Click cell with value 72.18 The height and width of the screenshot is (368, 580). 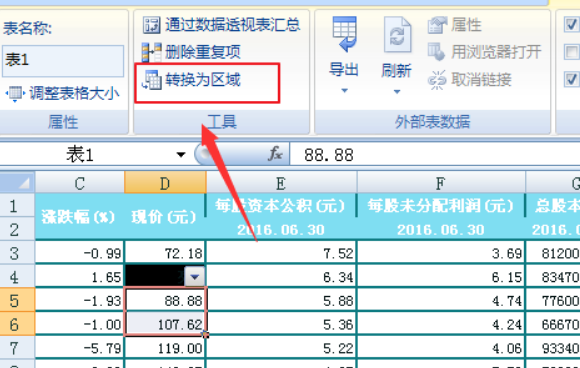tap(165, 253)
